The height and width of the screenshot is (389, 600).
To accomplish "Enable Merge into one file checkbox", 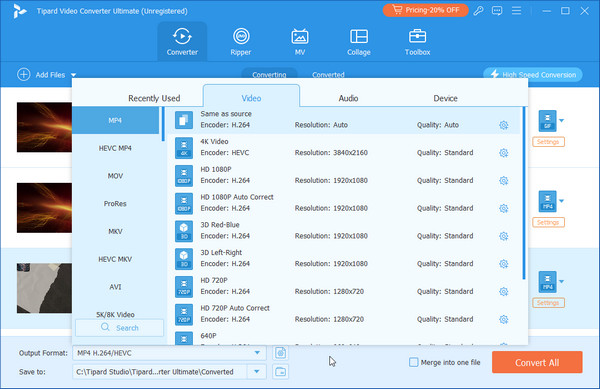I will coord(414,362).
